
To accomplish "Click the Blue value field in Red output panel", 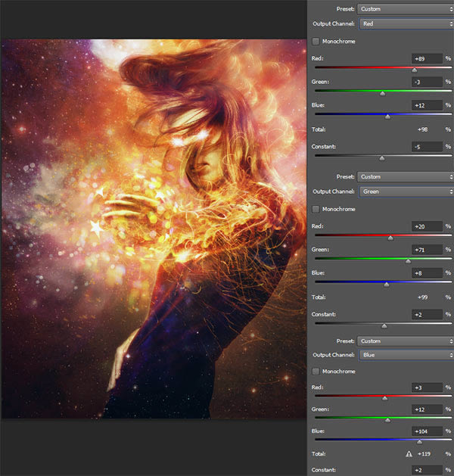I will click(427, 105).
